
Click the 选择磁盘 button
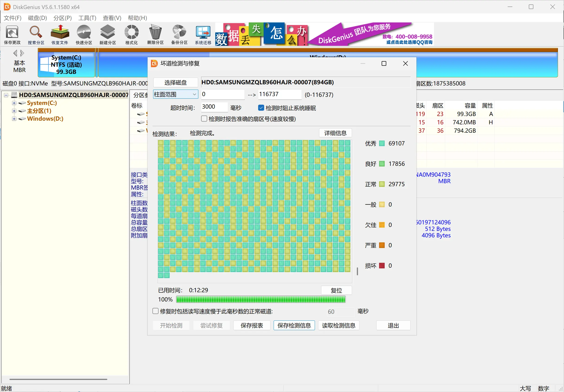pyautogui.click(x=175, y=82)
